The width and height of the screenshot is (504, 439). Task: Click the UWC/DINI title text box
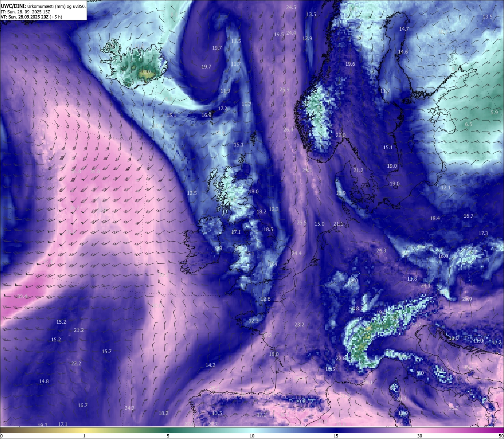tap(43, 10)
